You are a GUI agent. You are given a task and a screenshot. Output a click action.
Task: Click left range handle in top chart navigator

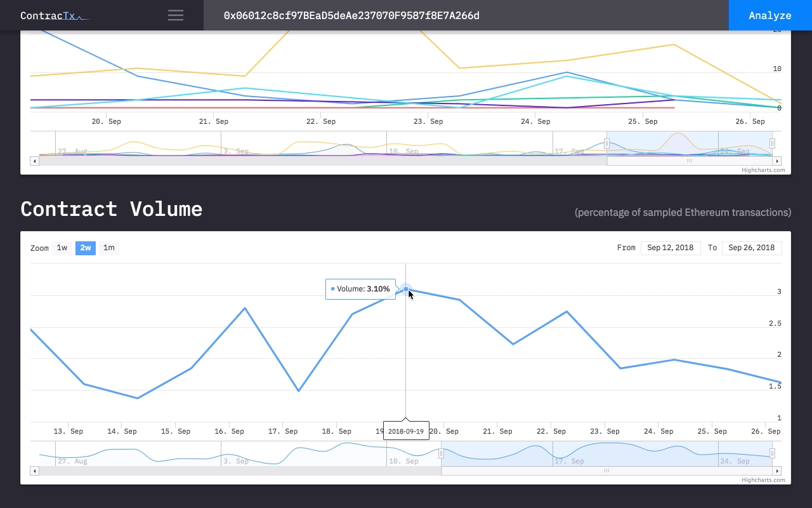606,144
